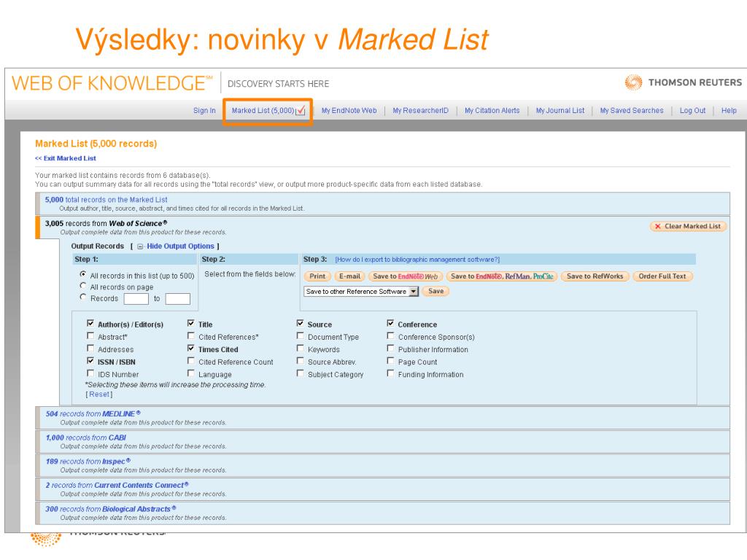Open Save to other Reference Software dropdown
The width and height of the screenshot is (747, 560).
coord(361,292)
